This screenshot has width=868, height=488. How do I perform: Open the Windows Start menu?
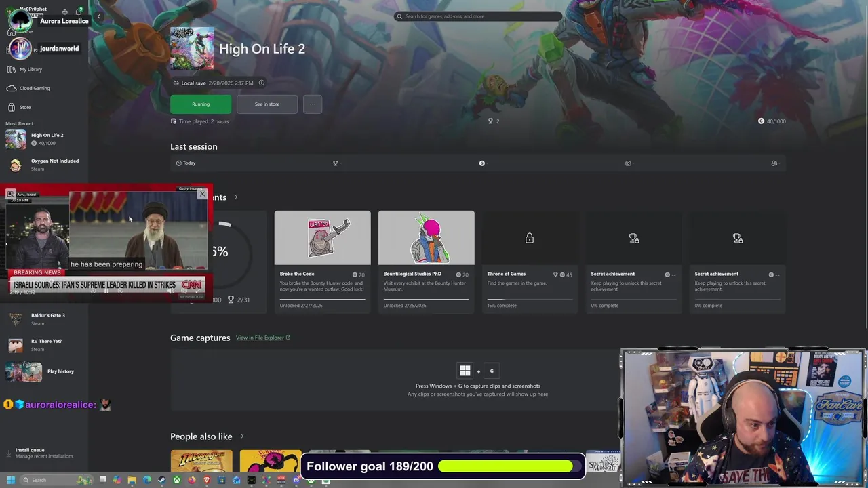pos(11,480)
